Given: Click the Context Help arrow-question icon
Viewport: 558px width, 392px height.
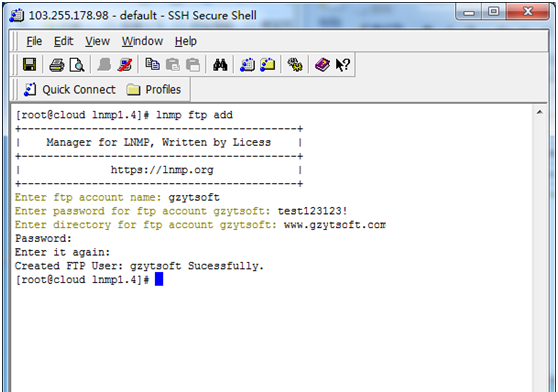Looking at the screenshot, I should 343,65.
